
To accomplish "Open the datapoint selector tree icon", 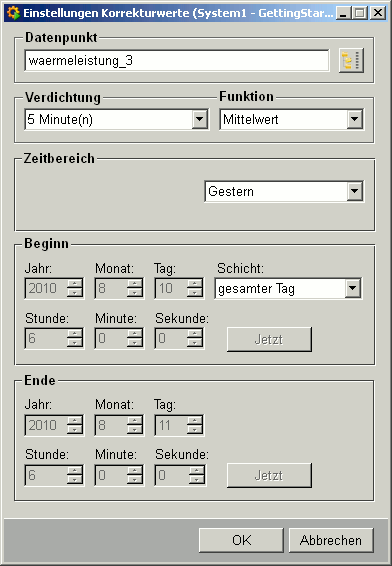I will [351, 61].
